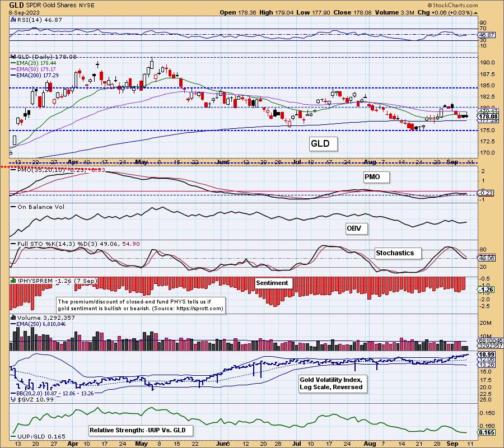Click the 8-Sep-2023 date label
Screen dimensions: 504x448
(24, 12)
